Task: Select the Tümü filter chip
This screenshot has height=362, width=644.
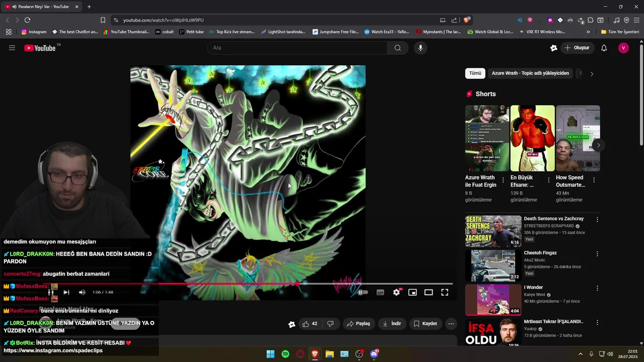Action: point(475,73)
